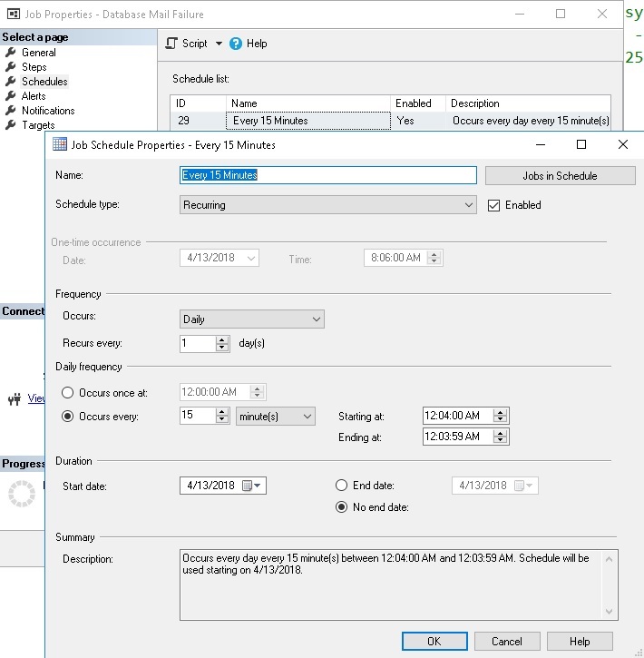Click the Occurs every interval value field
This screenshot has height=658, width=644.
click(198, 416)
